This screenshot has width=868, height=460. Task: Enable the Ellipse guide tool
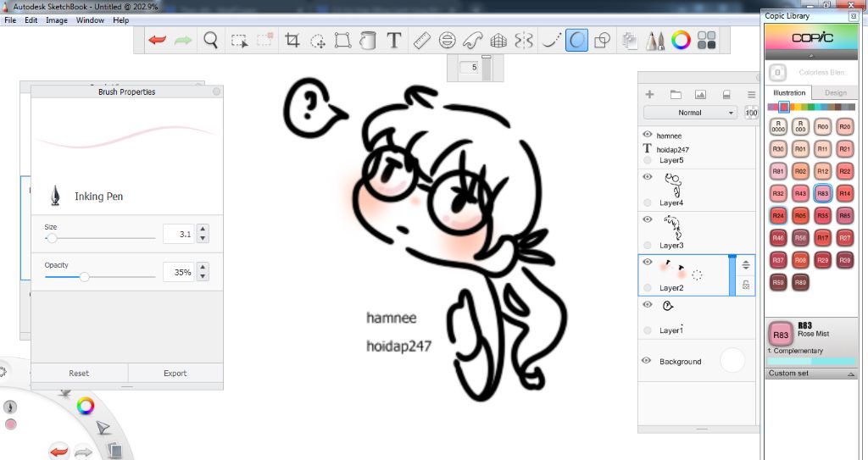[x=448, y=40]
